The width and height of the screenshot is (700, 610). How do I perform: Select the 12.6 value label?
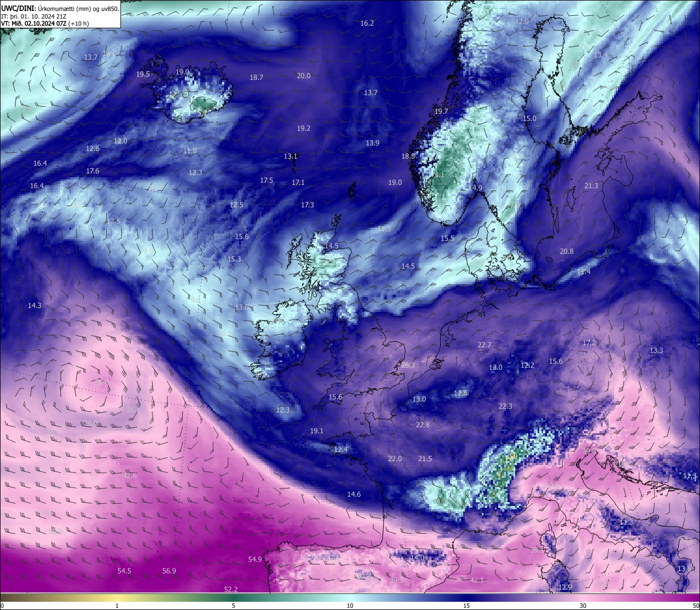point(92,149)
